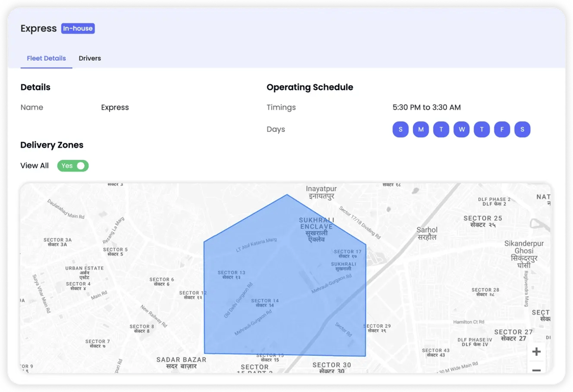Click the Sector 25 map label
573x392 pixels.
tap(483, 221)
